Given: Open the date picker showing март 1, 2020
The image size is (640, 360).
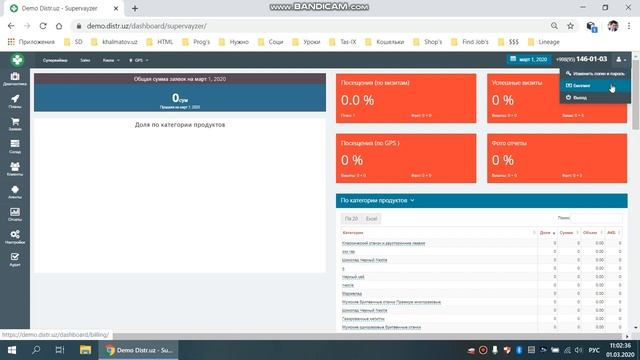Looking at the screenshot, I should pyautogui.click(x=529, y=59).
